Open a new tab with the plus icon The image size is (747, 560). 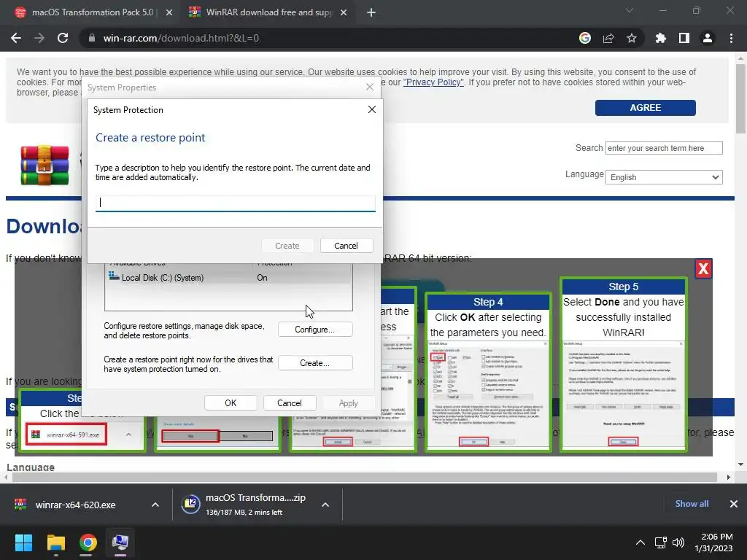(371, 12)
